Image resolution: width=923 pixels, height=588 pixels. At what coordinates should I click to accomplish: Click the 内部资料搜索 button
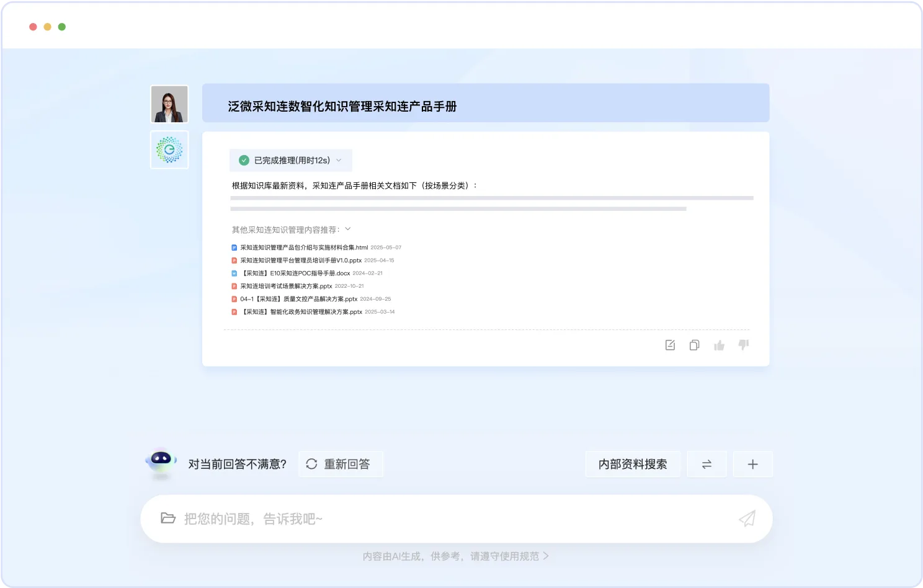point(633,464)
